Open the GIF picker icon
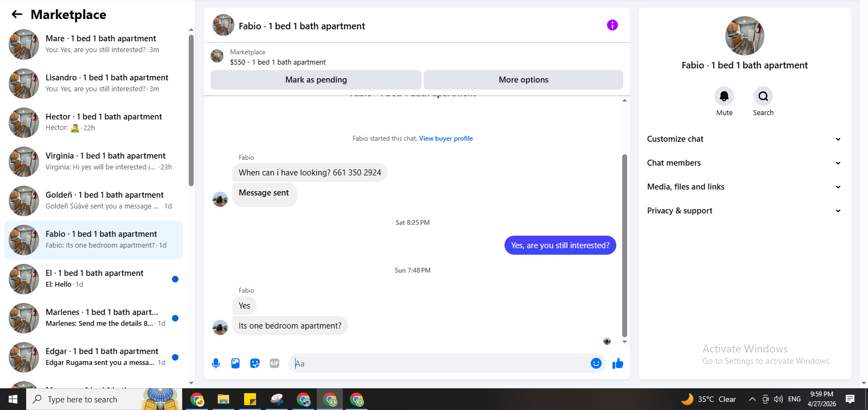The image size is (868, 410). click(x=275, y=363)
